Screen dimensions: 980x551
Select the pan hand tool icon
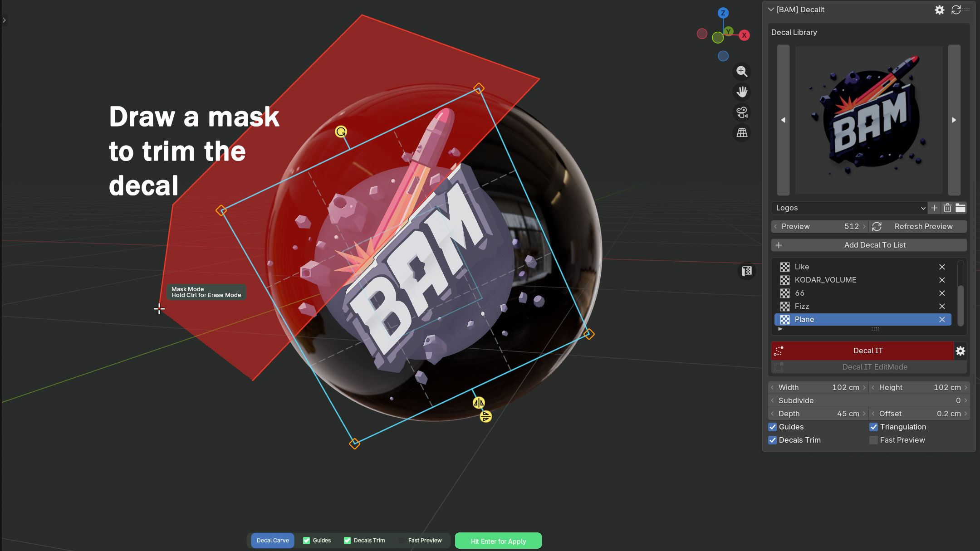pyautogui.click(x=742, y=92)
